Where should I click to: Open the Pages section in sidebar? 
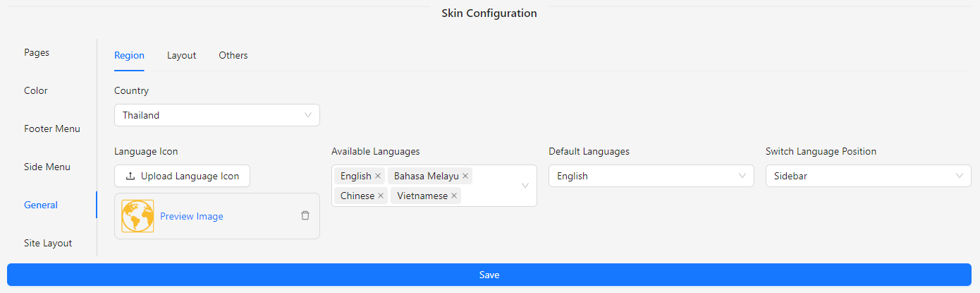[37, 52]
